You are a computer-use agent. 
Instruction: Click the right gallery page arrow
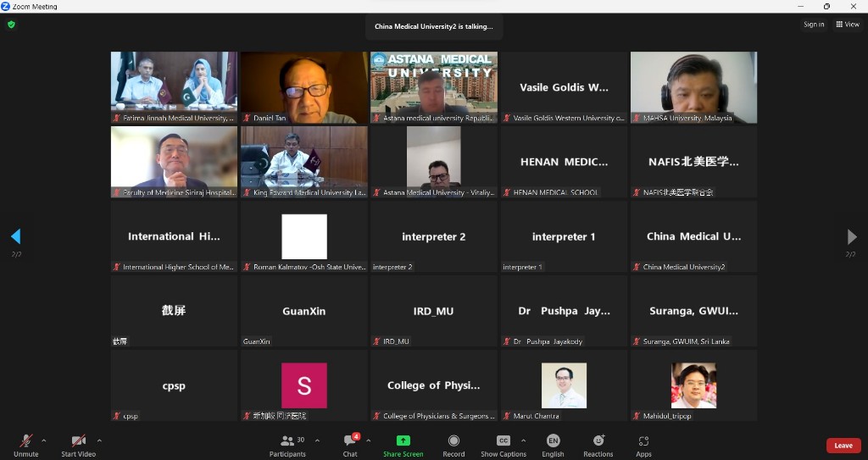pos(852,237)
